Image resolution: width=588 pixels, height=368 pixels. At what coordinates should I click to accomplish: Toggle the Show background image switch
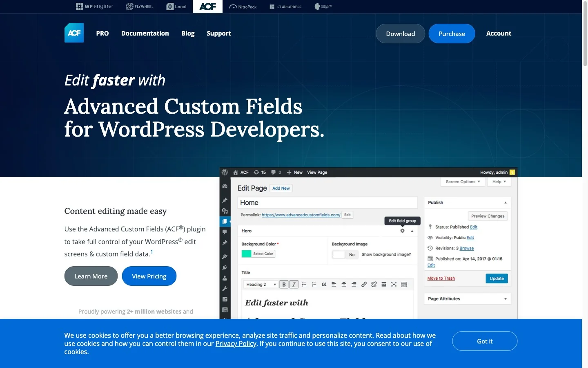(345, 255)
